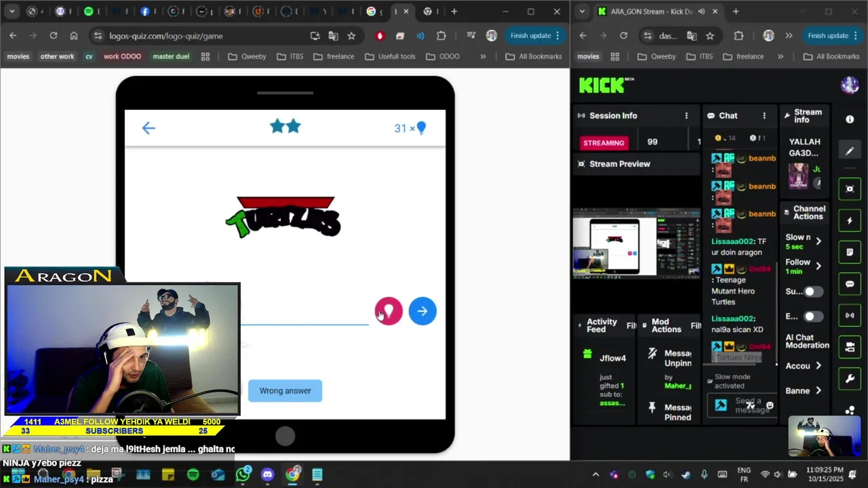Reload the logos-quiz page in left browser
868x488 pixels.
[54, 35]
